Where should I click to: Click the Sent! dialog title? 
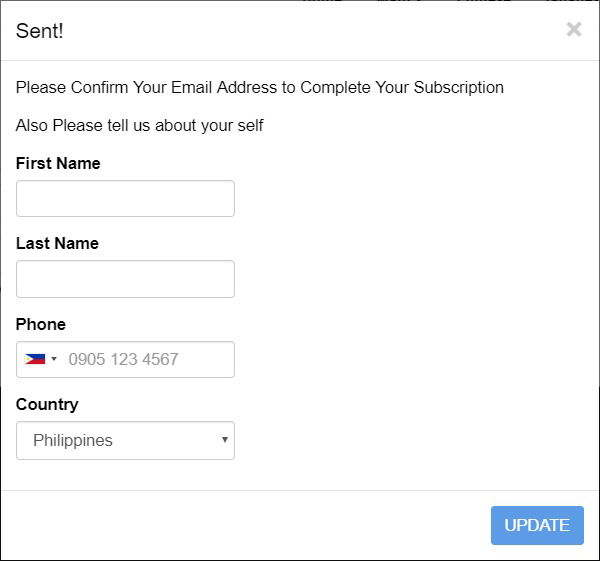pyautogui.click(x=39, y=31)
